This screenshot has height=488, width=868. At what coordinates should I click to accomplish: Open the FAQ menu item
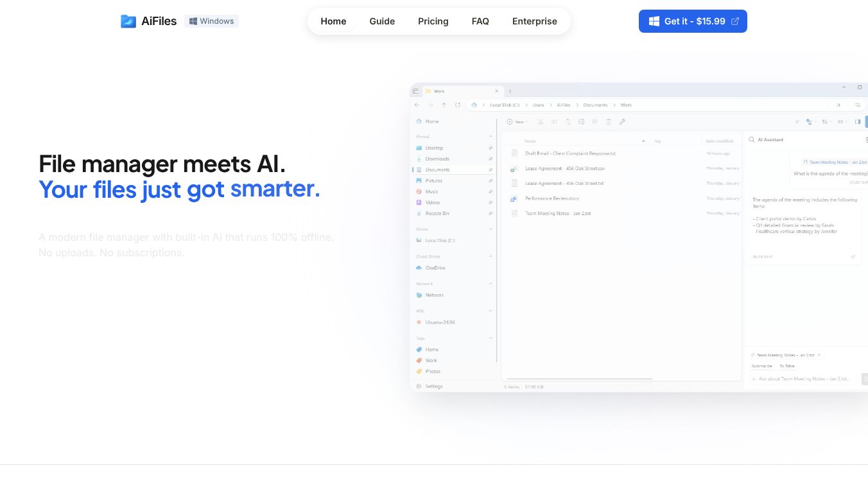(480, 21)
